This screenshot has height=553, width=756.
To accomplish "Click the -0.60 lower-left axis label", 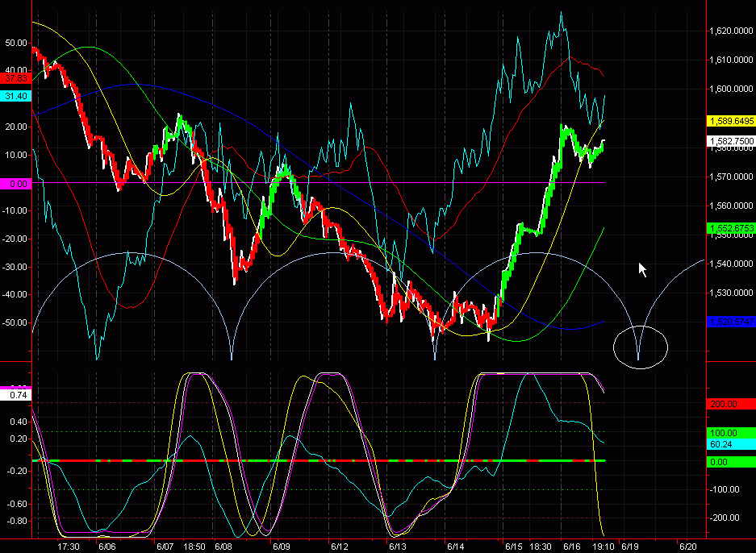I will pyautogui.click(x=17, y=504).
